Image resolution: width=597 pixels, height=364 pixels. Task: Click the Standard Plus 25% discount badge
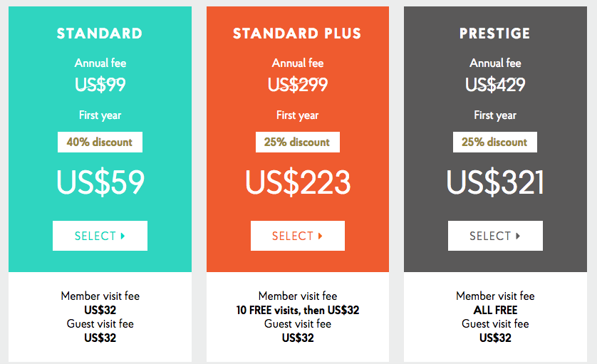tap(297, 142)
